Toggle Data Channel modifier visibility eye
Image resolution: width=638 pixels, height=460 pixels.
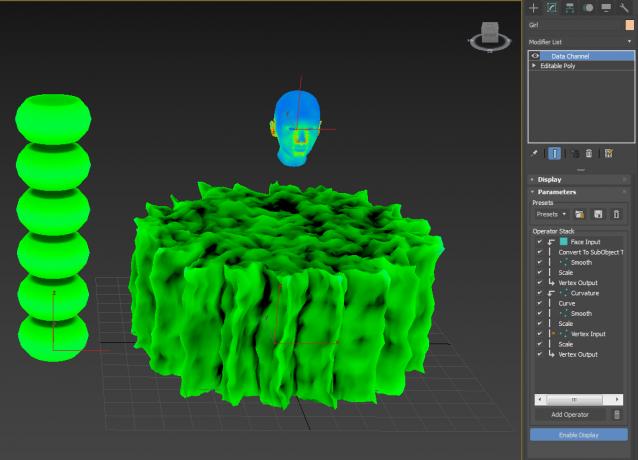[535, 56]
